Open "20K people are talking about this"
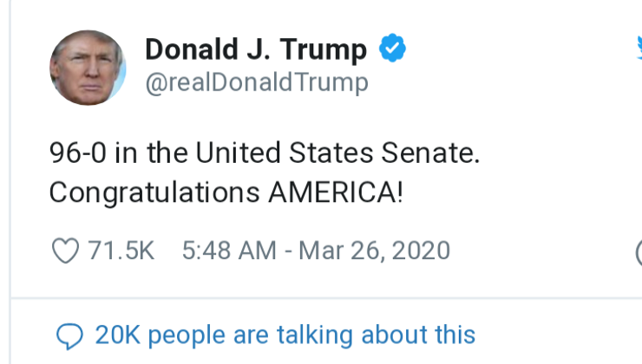This screenshot has width=642, height=364. pos(285,335)
